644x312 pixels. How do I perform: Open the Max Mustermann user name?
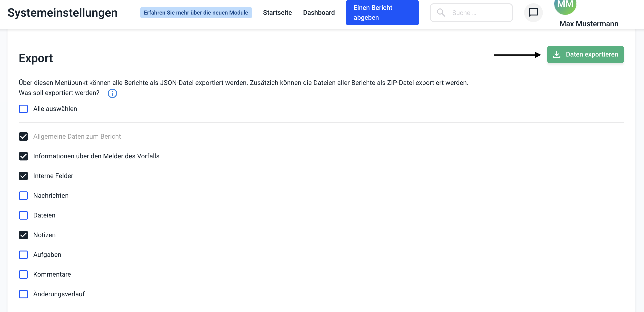click(588, 24)
